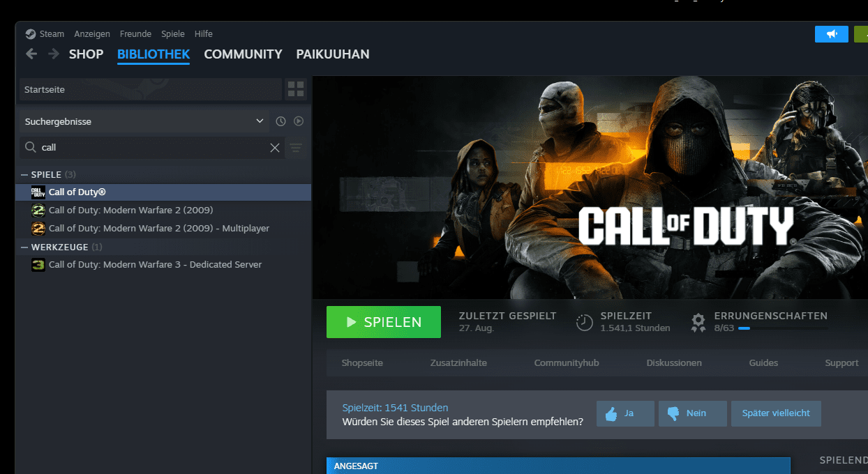Click the MW2 (2009) Multiplayer icon
The image size is (868, 474).
(x=38, y=229)
